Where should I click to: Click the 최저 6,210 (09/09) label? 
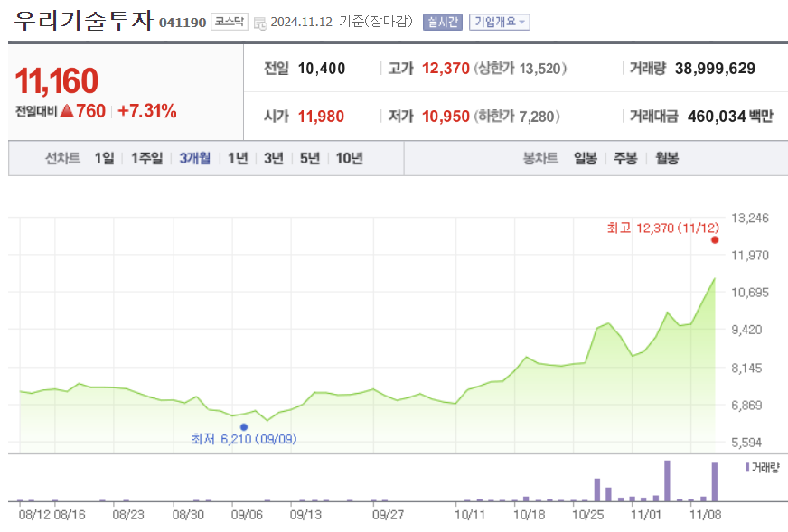pyautogui.click(x=244, y=439)
